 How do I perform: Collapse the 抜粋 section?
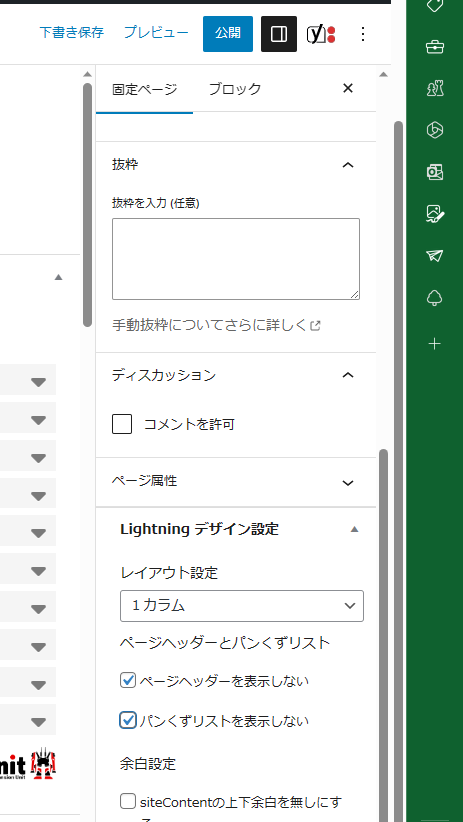[236, 165]
